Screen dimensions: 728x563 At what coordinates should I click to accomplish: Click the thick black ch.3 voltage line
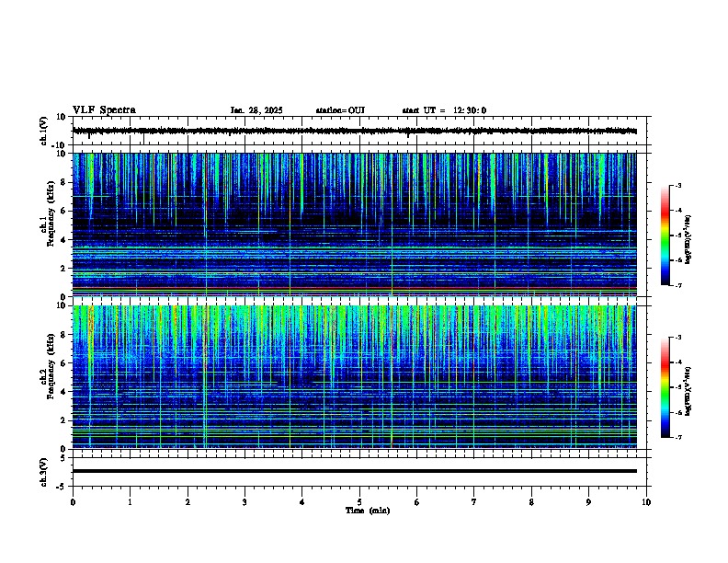coord(355,471)
